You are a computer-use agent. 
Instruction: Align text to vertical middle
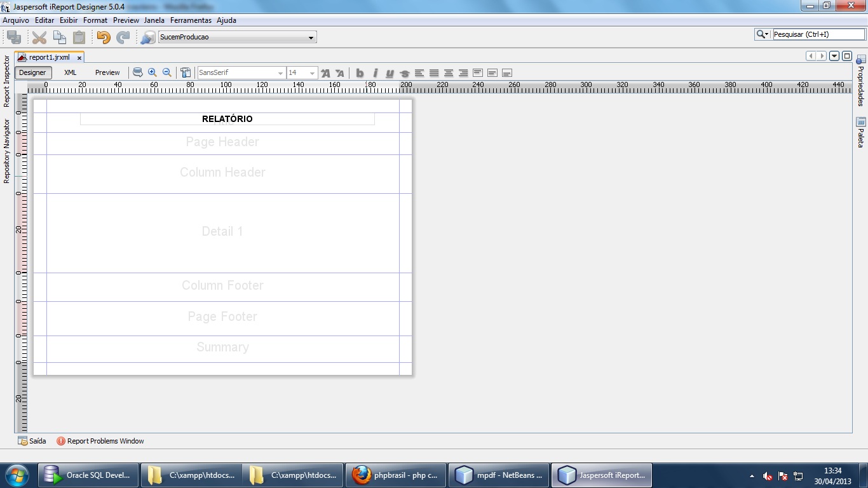[492, 73]
